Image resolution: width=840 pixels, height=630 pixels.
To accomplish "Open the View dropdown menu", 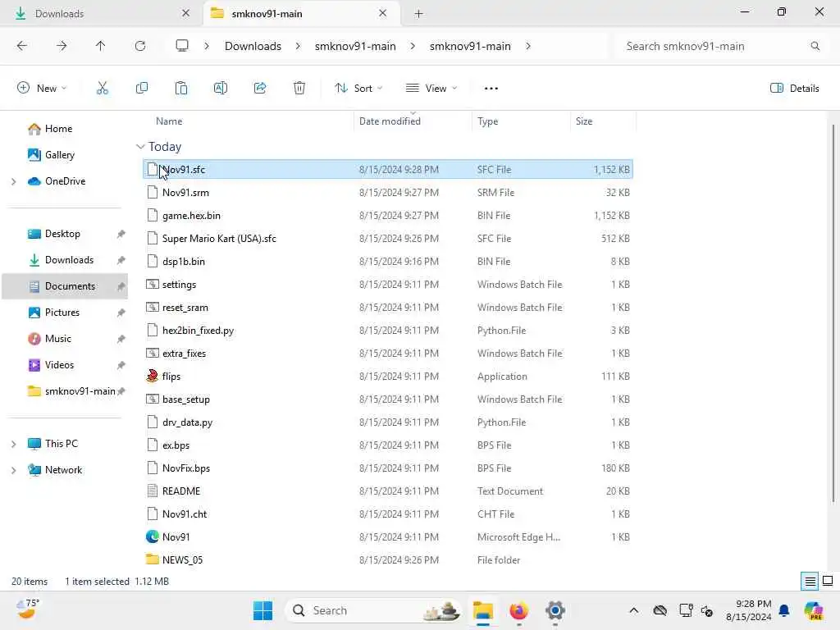I will click(x=431, y=89).
